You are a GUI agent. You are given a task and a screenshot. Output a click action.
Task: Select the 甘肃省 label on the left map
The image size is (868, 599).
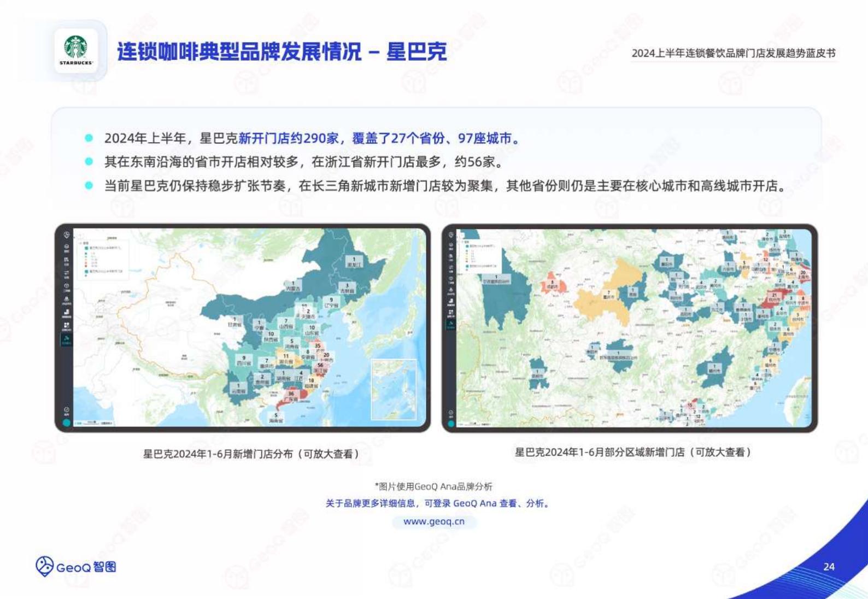click(234, 322)
